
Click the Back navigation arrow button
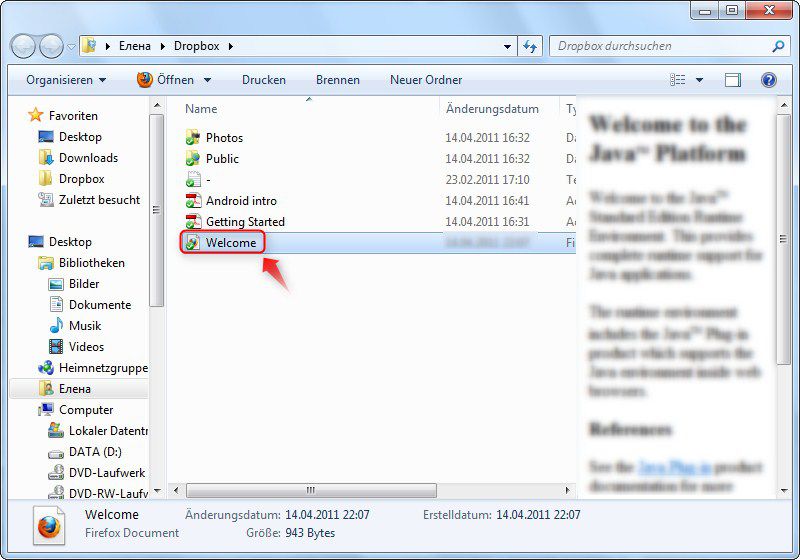coord(23,46)
